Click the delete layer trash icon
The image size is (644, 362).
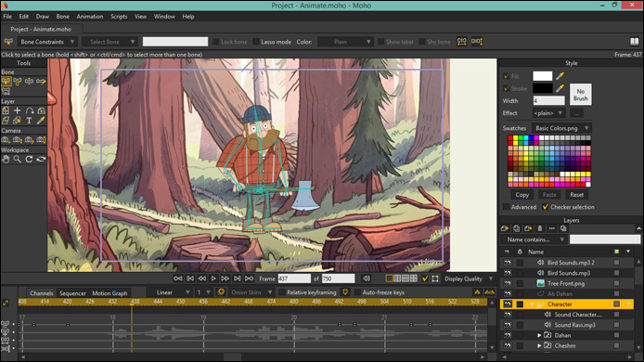[x=540, y=228]
